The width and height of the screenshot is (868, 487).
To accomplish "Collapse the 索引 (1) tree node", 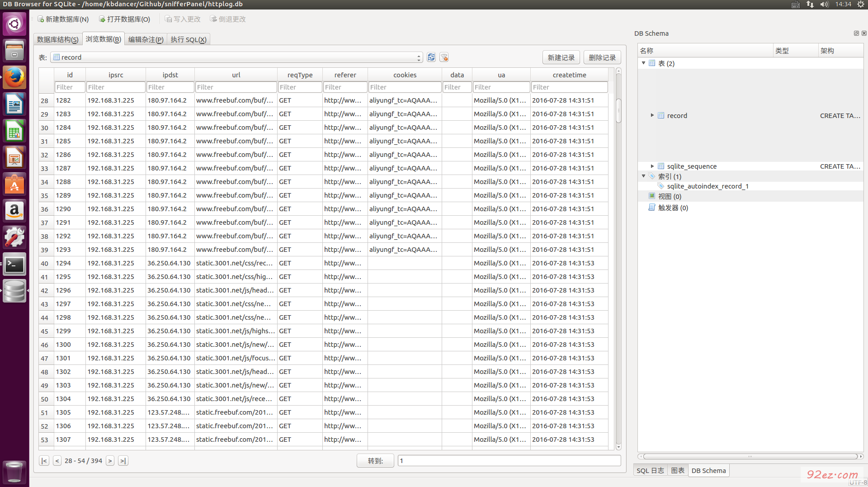I will (x=643, y=176).
